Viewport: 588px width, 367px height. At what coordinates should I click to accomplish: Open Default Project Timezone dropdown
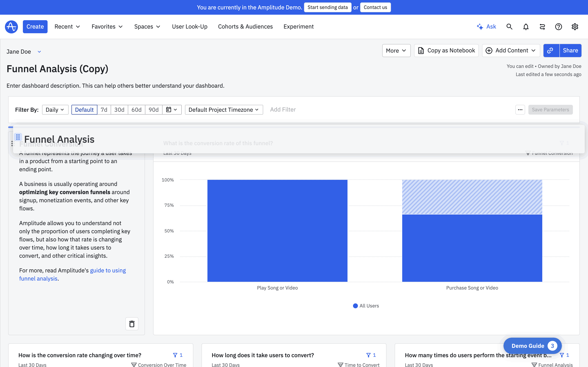point(224,110)
